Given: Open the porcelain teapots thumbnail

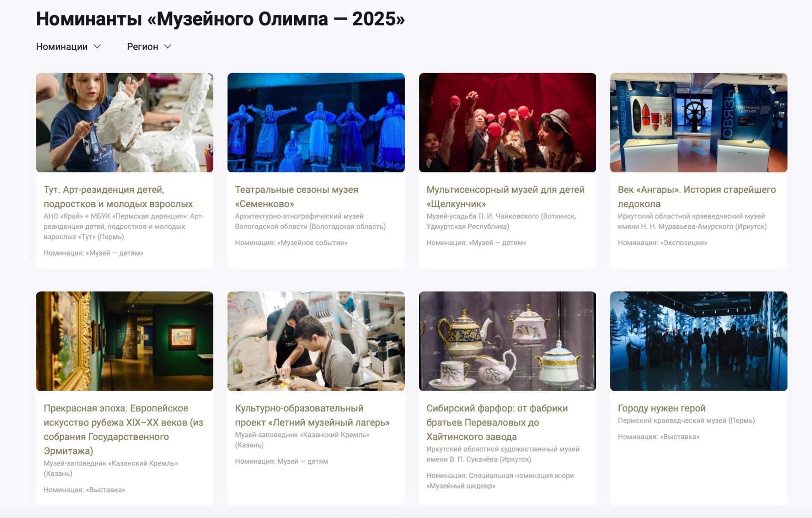Looking at the screenshot, I should pos(507,341).
